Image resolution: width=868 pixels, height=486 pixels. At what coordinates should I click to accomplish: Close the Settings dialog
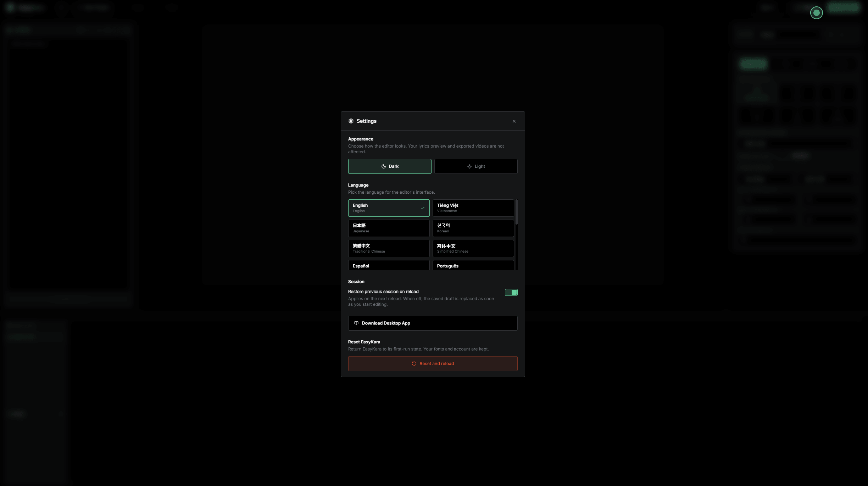click(x=514, y=121)
